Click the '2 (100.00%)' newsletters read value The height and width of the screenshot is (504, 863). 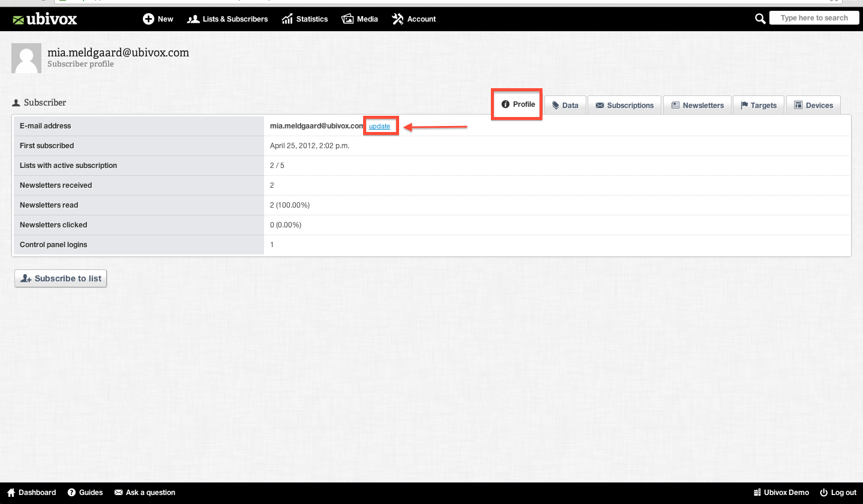[290, 205]
